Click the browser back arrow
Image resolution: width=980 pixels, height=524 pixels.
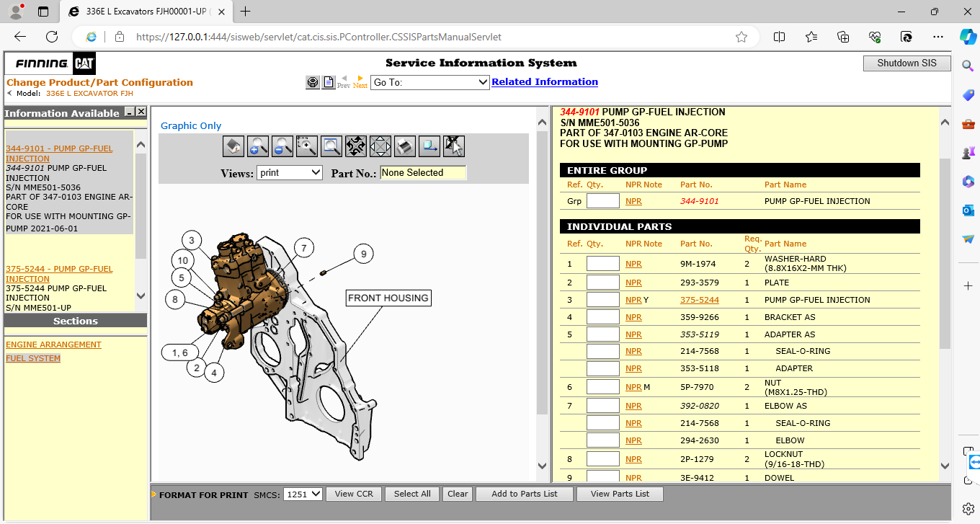(20, 37)
